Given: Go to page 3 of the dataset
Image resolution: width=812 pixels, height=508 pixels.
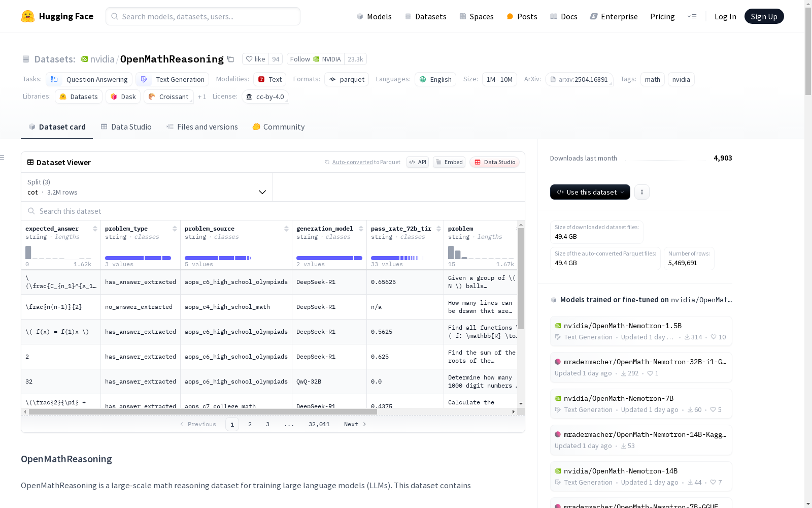Looking at the screenshot, I should (267, 424).
